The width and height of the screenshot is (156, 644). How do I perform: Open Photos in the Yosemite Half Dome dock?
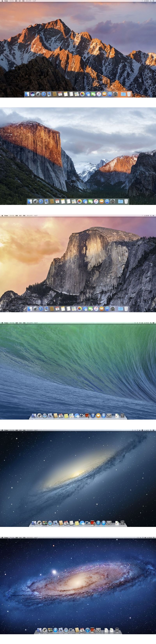point(80,309)
